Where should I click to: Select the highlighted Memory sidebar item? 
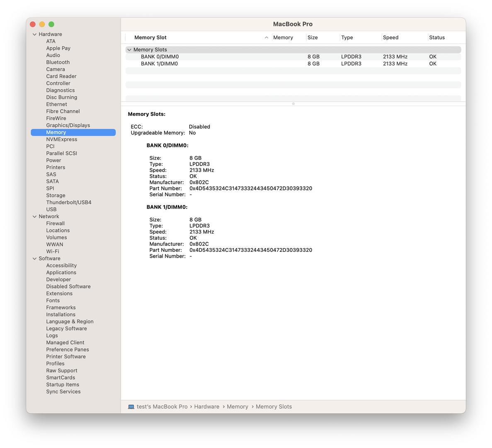[73, 132]
